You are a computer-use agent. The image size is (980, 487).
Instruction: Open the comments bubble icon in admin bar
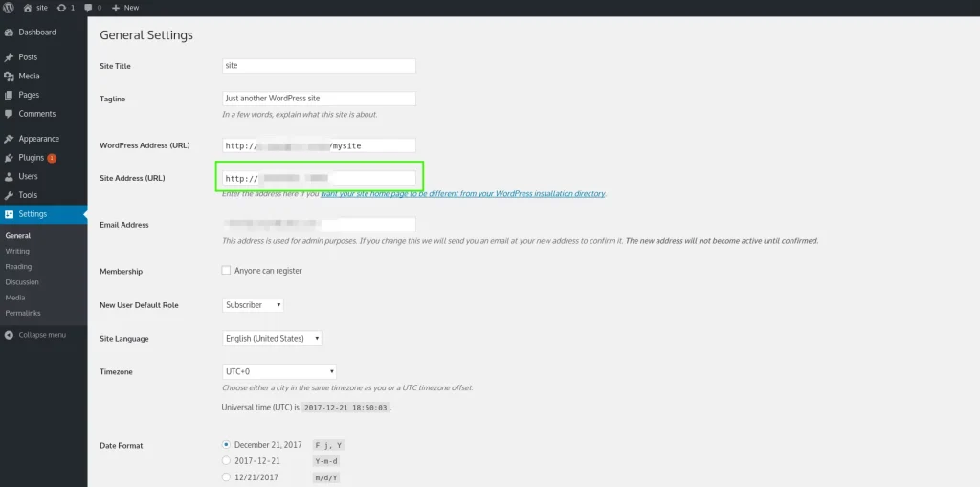[89, 7]
